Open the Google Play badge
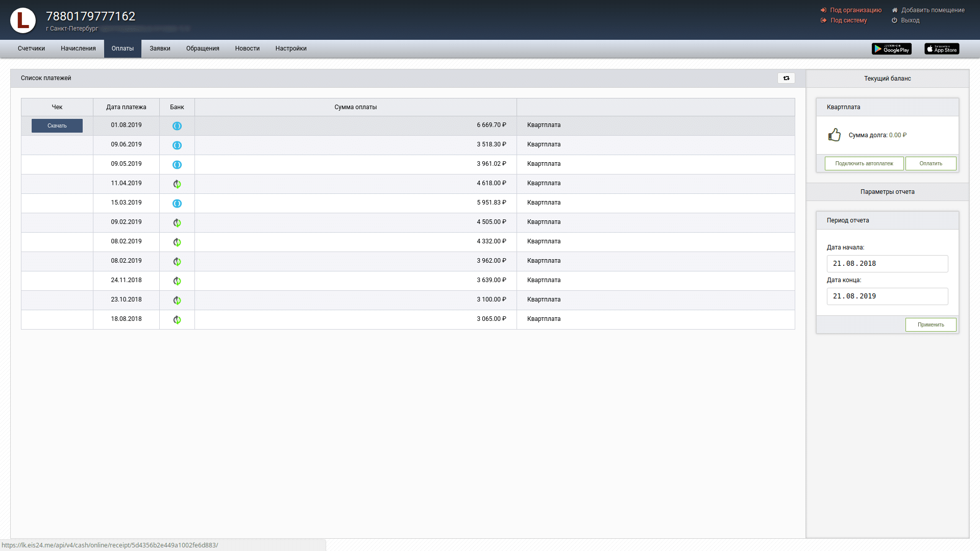 pyautogui.click(x=891, y=49)
